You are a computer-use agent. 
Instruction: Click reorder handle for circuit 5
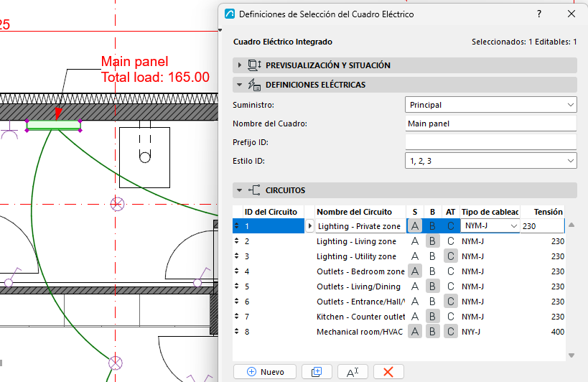237,286
